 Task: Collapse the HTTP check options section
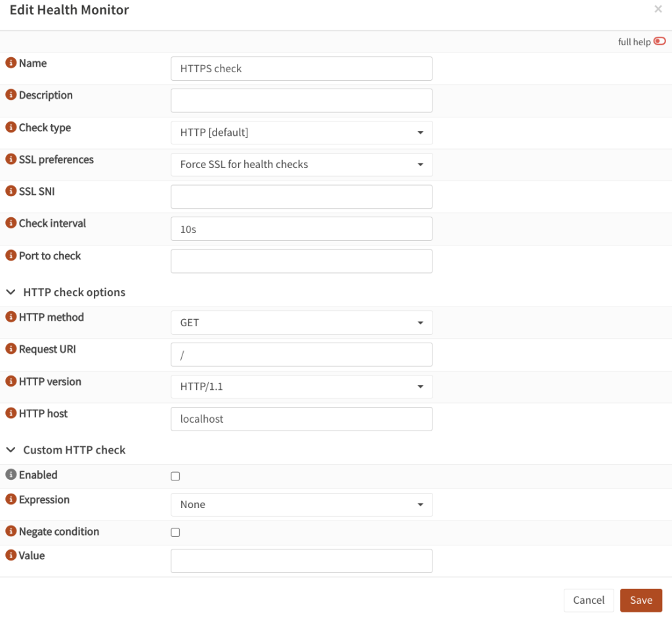coord(10,292)
